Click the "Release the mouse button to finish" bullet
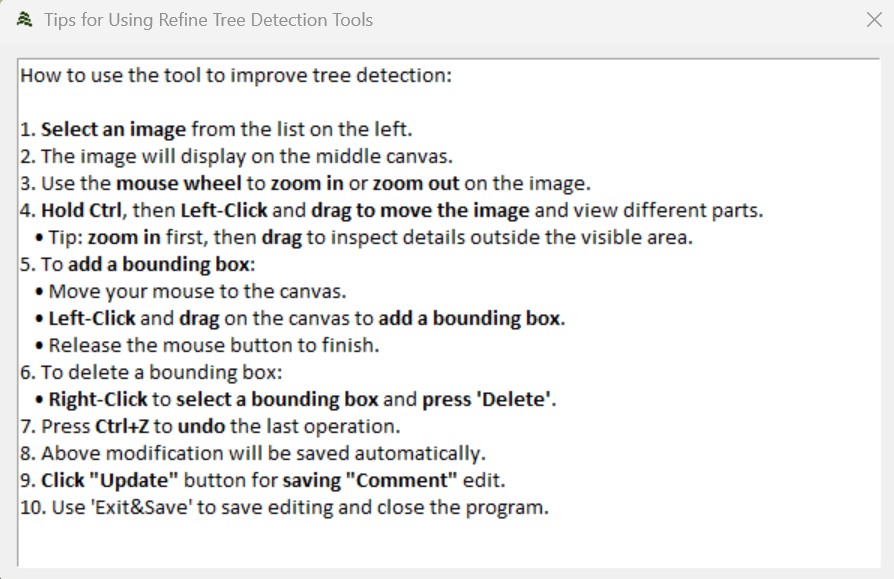894x579 pixels. coord(200,346)
